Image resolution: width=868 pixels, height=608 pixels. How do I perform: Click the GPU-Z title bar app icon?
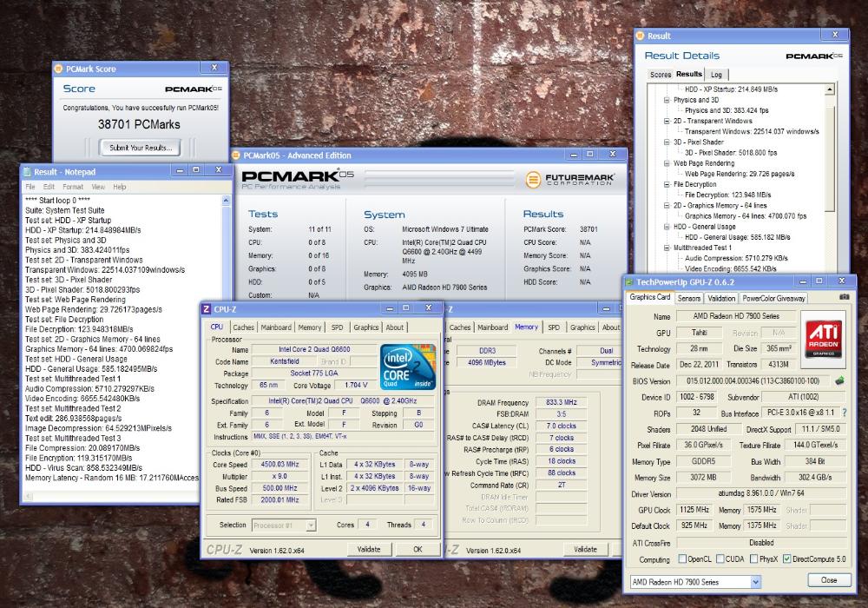(629, 281)
